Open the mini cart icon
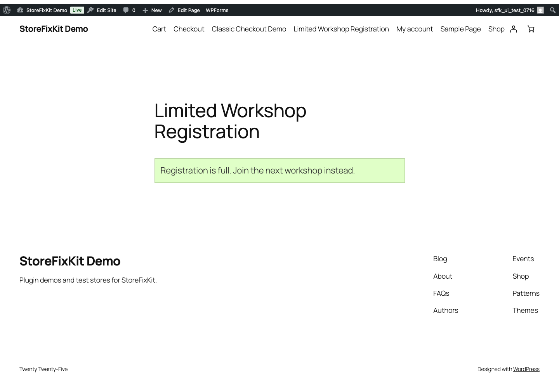The image size is (559, 392). (531, 29)
